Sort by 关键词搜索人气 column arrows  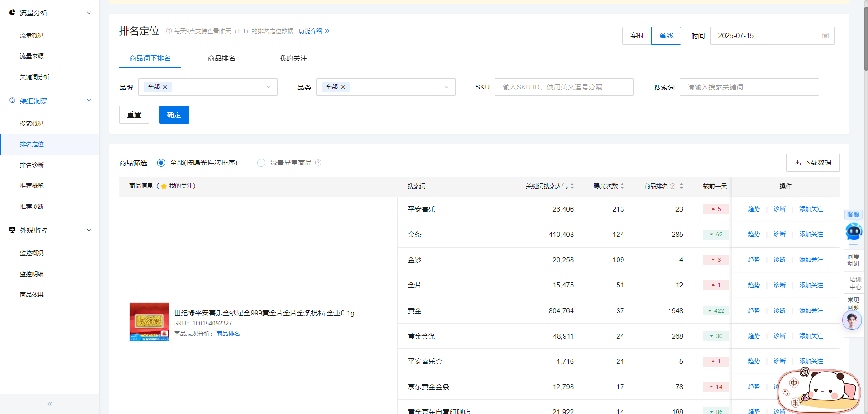point(572,186)
